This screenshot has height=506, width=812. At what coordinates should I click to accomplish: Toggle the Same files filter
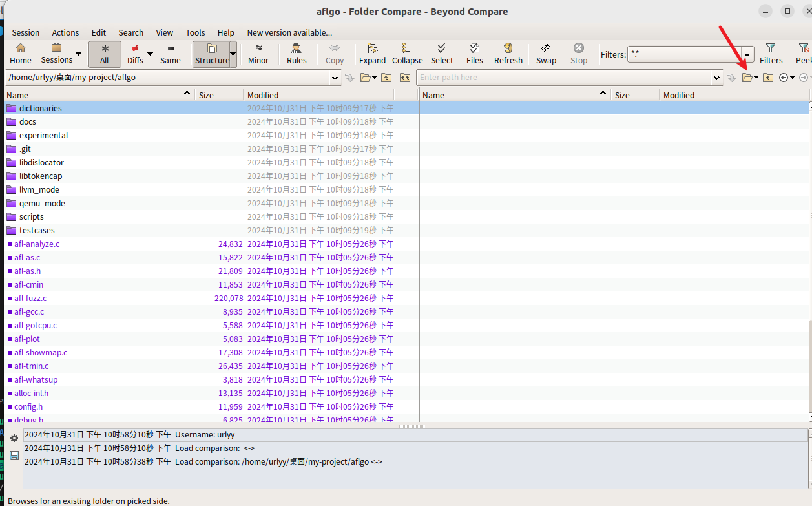pos(171,54)
